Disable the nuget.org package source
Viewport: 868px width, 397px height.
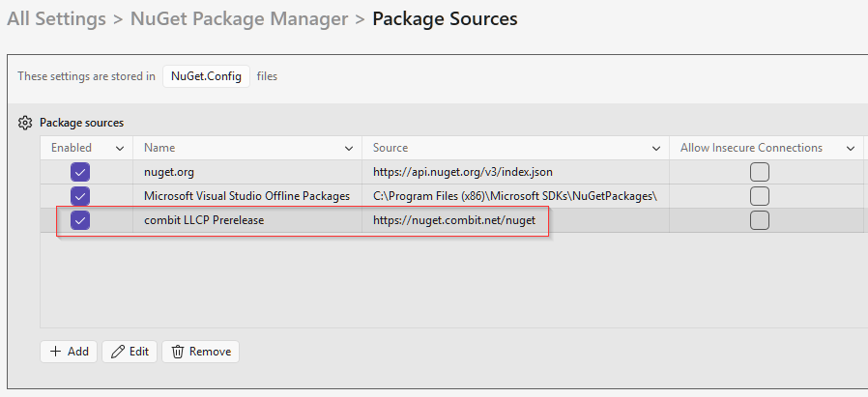point(80,172)
